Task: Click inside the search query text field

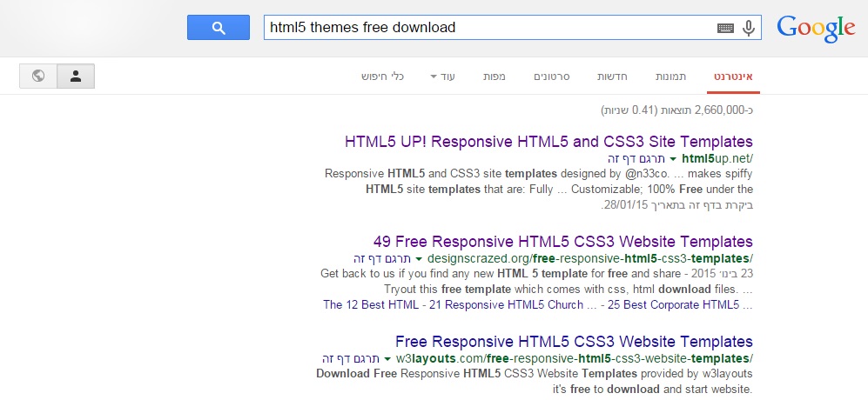Action: click(x=488, y=28)
